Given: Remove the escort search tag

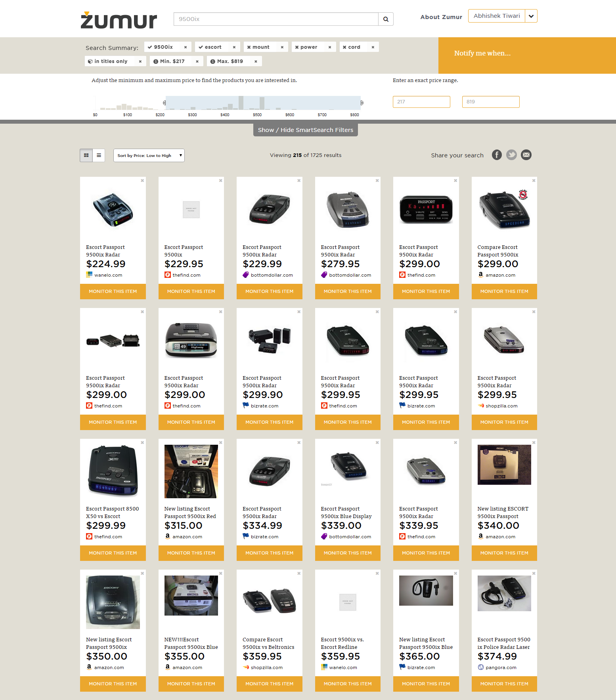Looking at the screenshot, I should tap(234, 47).
